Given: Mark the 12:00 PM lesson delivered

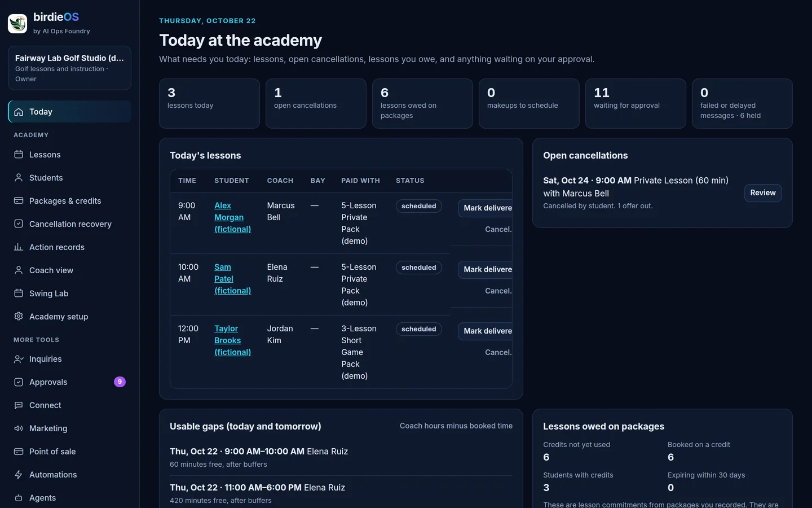Looking at the screenshot, I should click(x=486, y=331).
